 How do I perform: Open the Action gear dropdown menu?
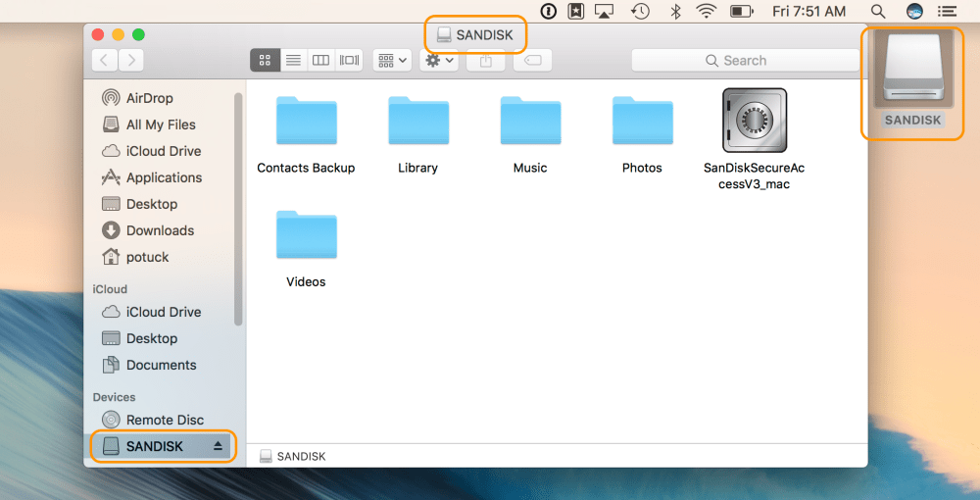(438, 61)
